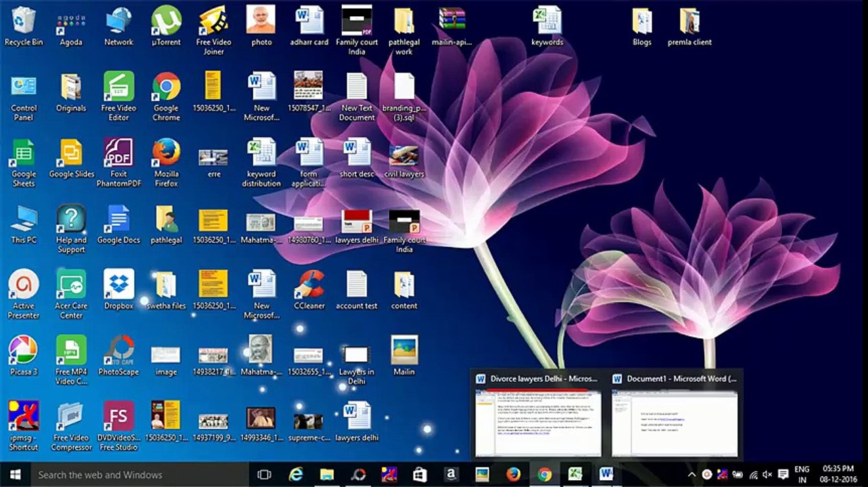
Task: Open the This PC desktop icon
Action: (x=24, y=225)
